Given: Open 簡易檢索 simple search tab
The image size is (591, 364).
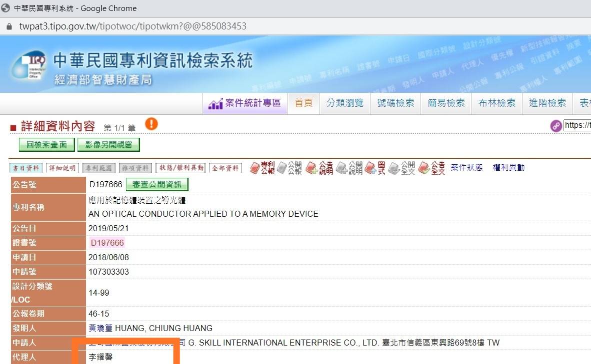Looking at the screenshot, I should coord(446,103).
